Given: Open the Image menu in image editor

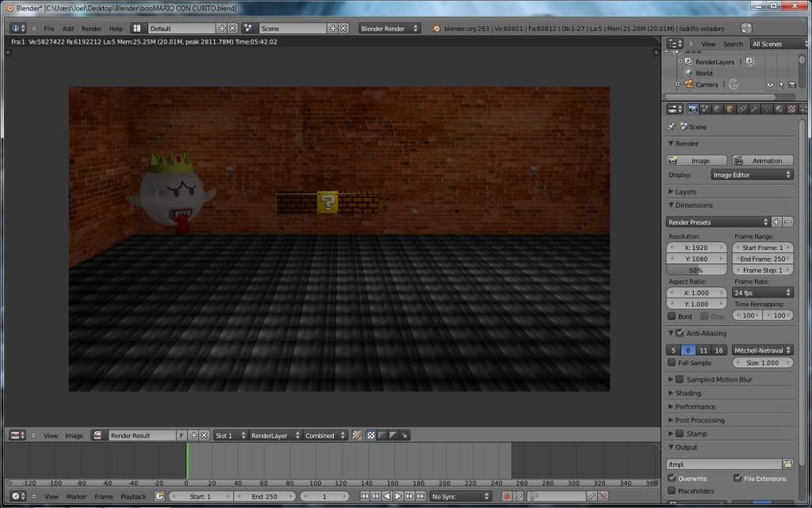Looking at the screenshot, I should click(74, 436).
